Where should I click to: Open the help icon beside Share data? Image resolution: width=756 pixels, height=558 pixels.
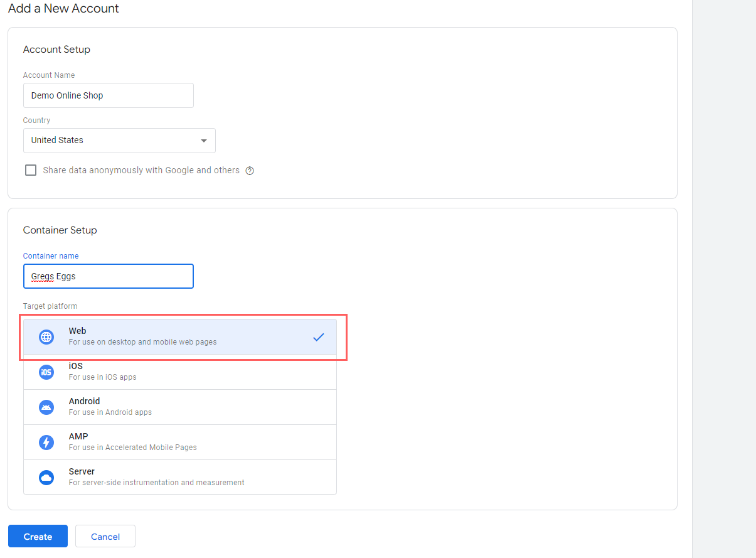(x=250, y=171)
